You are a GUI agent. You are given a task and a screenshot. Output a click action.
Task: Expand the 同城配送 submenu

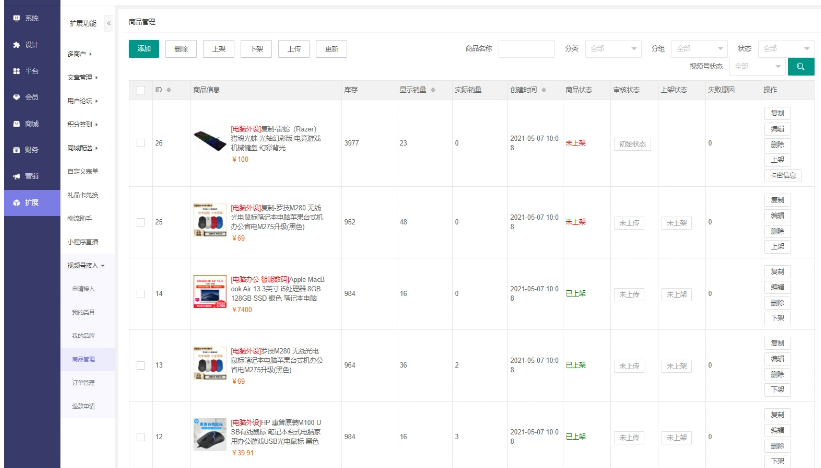pyautogui.click(x=83, y=148)
